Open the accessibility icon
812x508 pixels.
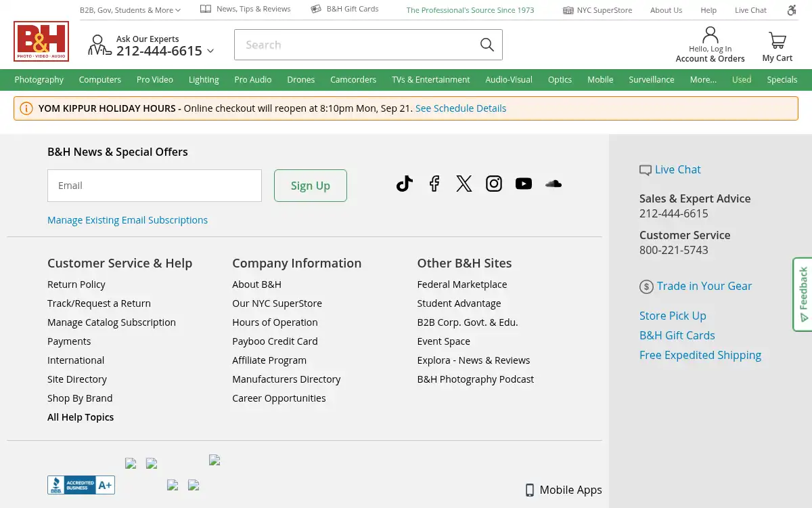click(792, 10)
